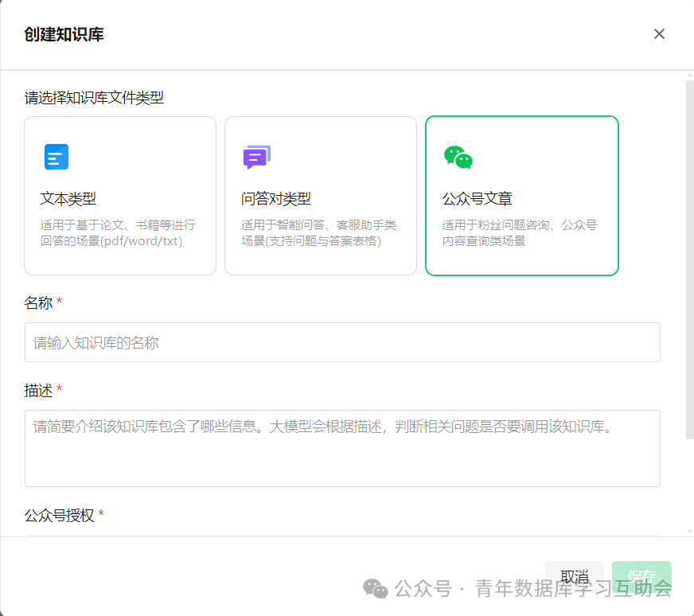Click the 创建知识库 dialog title
Screen dimensions: 694x616
pos(64,34)
